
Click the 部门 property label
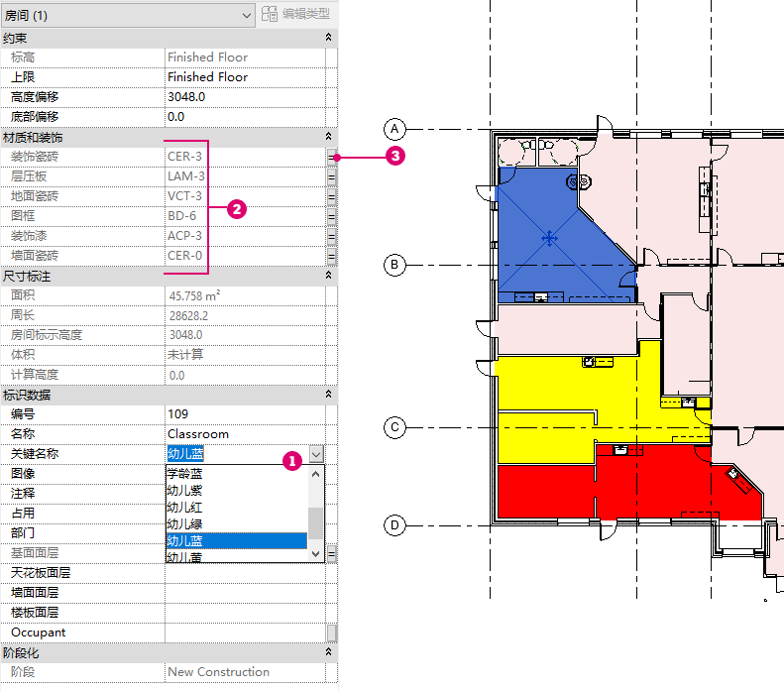(23, 533)
